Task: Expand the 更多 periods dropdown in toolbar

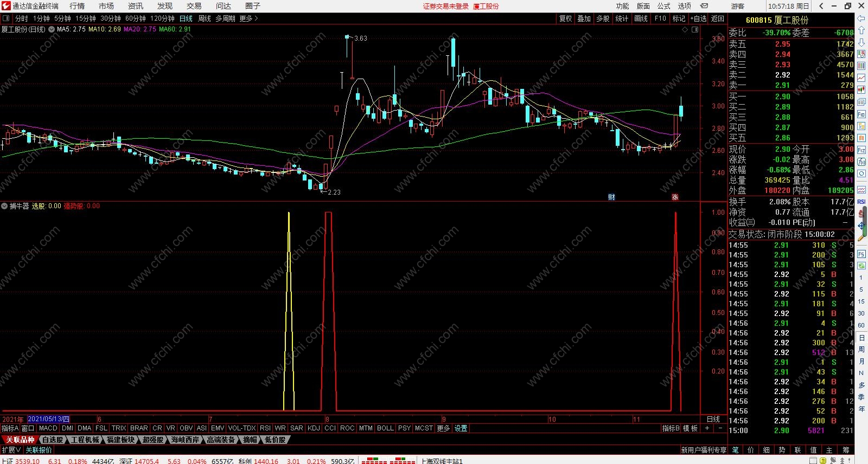Action: [249, 18]
